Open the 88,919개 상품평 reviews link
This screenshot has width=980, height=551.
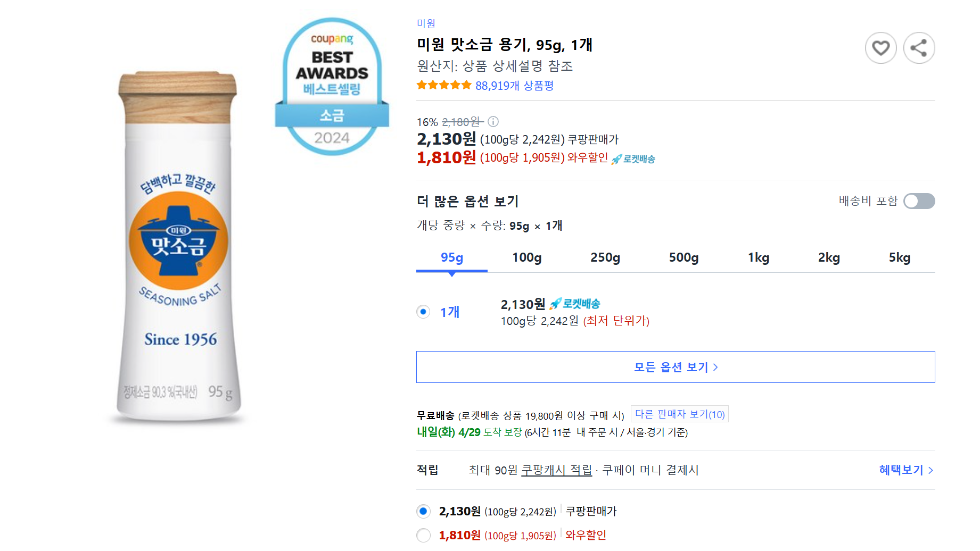[x=514, y=85]
